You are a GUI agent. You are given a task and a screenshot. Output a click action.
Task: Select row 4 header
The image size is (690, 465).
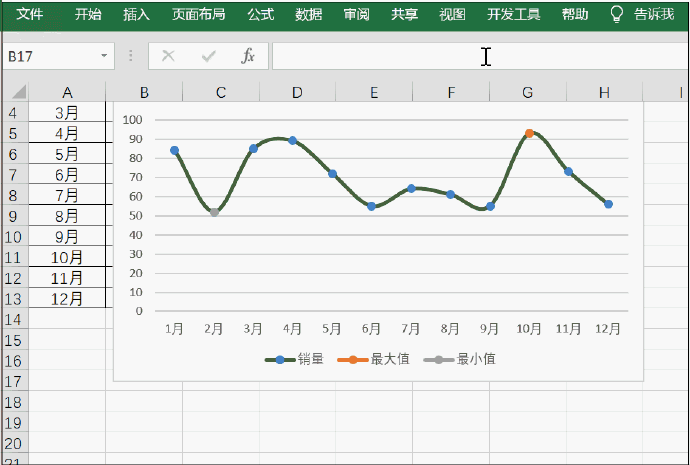[13, 113]
